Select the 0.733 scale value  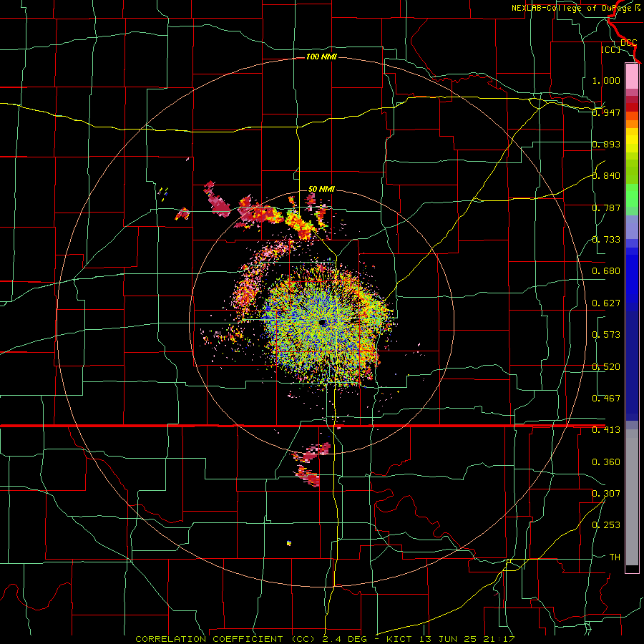coord(606,240)
